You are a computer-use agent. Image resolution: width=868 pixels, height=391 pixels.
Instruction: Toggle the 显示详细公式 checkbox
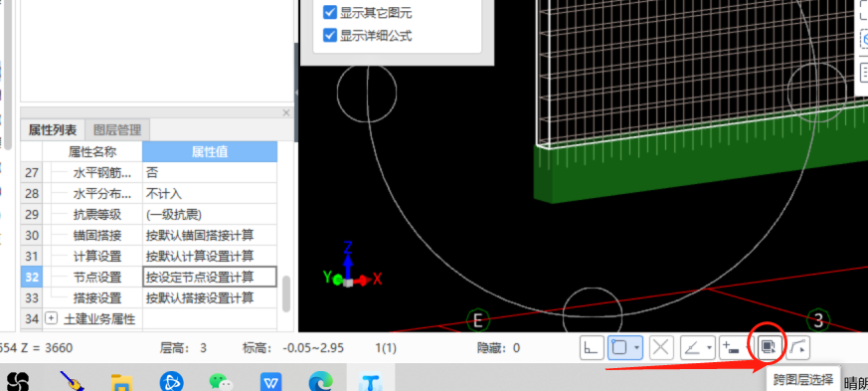[330, 36]
